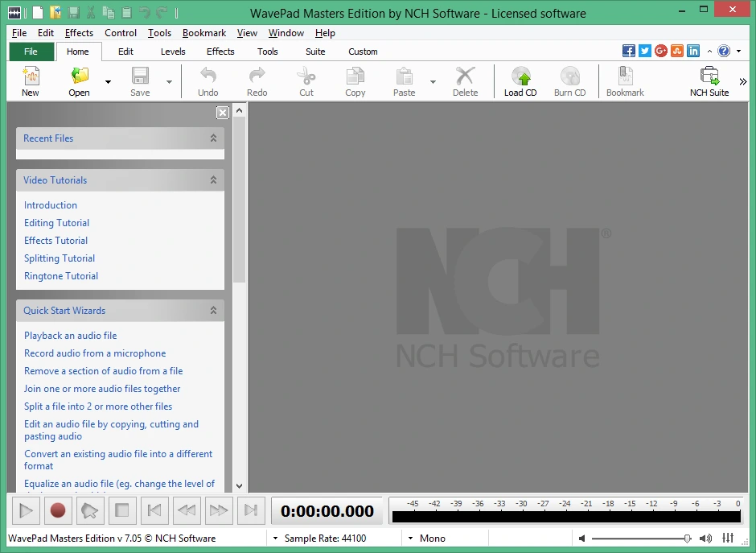The width and height of the screenshot is (756, 553).
Task: Open the Ringtone Tutorial link
Action: (61, 276)
